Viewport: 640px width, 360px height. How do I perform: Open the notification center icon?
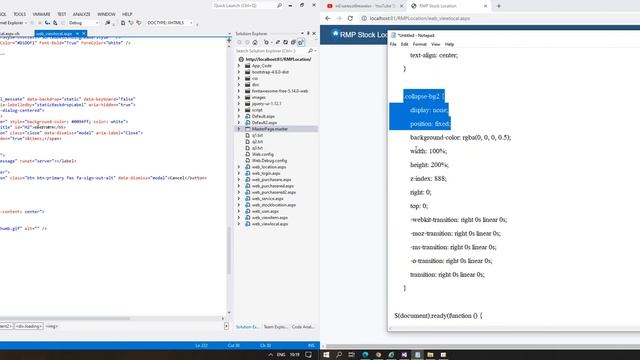[x=309, y=355]
